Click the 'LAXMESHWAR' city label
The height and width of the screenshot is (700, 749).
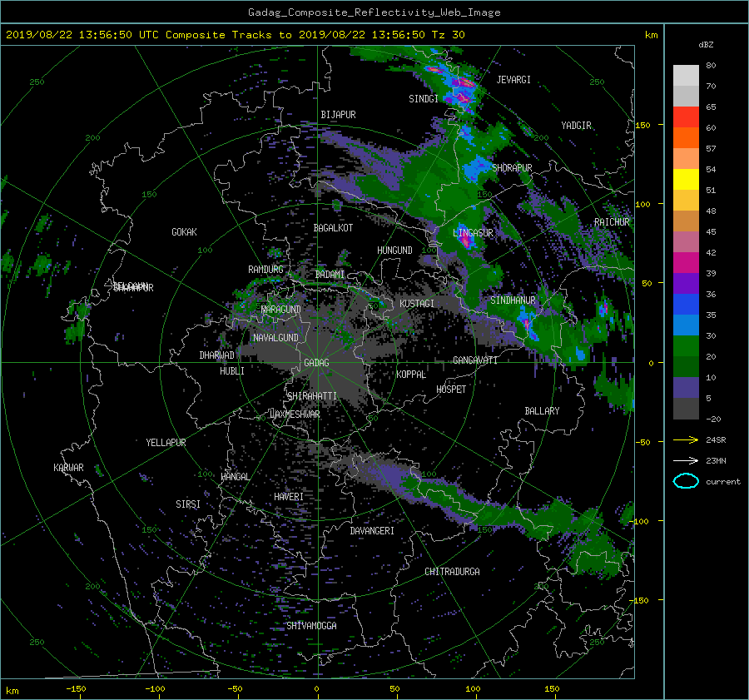point(295,415)
